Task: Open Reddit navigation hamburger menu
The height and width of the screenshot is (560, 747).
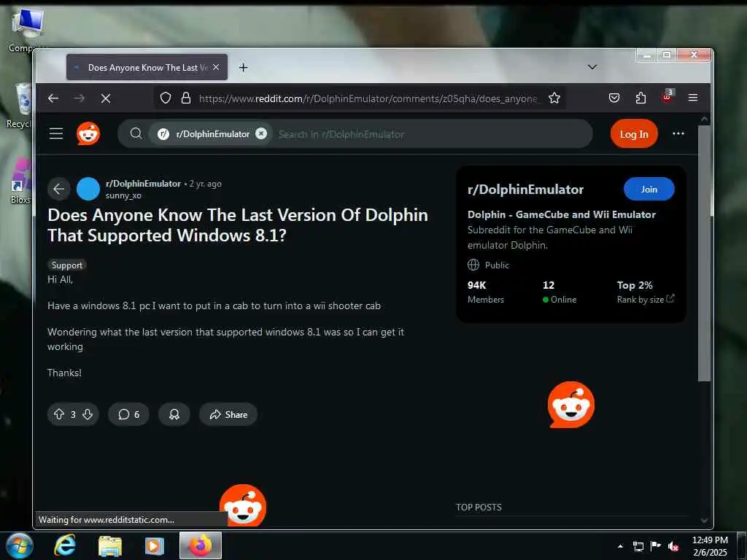Action: 56,133
